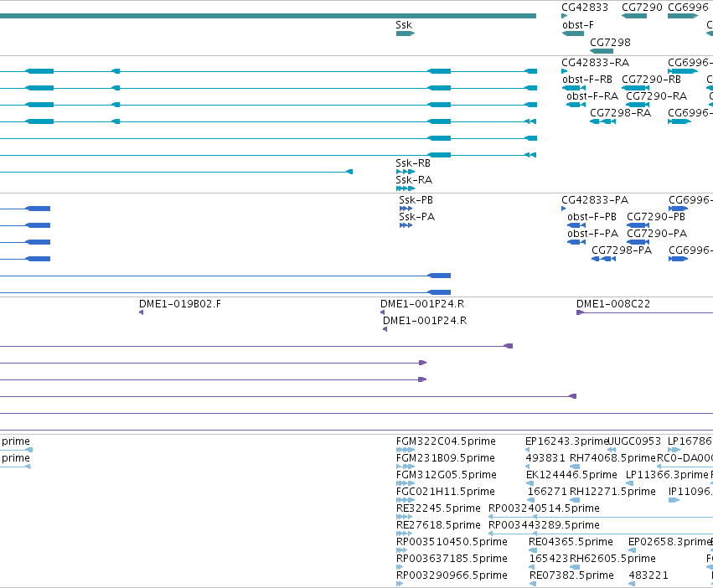This screenshot has height=588, width=713.
Task: Open EST RP003510450.5prime
Action: click(452, 542)
